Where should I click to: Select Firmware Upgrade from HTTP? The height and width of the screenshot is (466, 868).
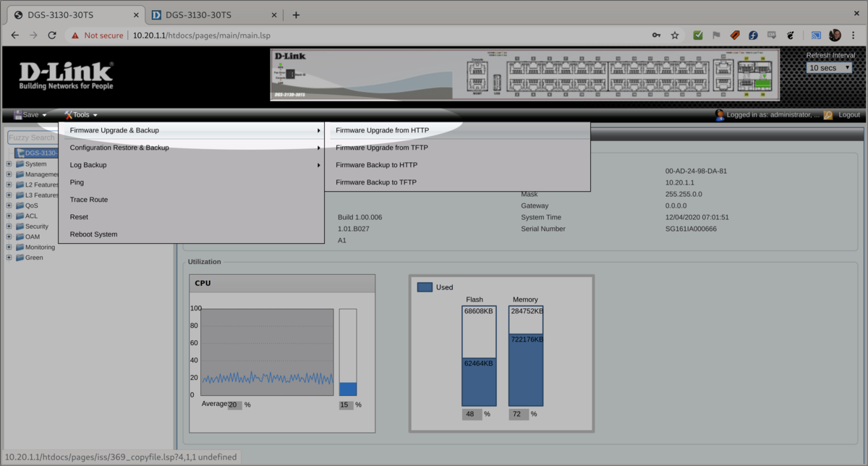[382, 130]
